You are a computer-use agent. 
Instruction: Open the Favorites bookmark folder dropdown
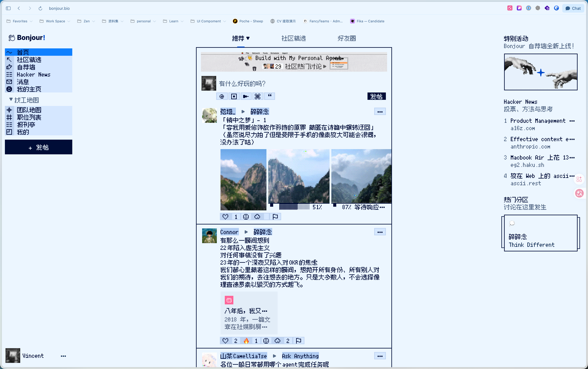click(20, 21)
